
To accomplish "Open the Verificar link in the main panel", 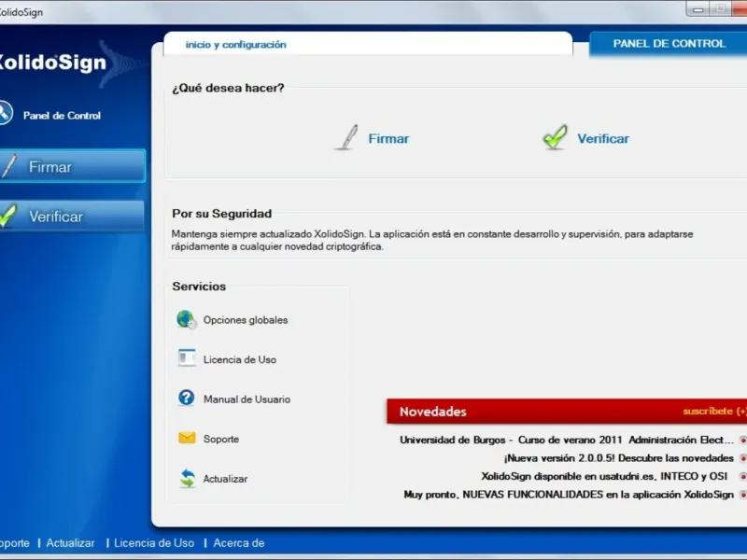I will 603,138.
